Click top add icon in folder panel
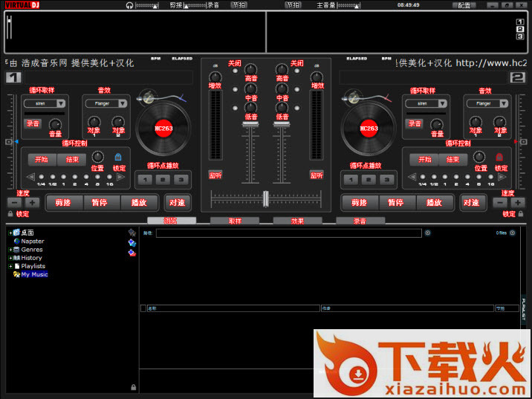The width and height of the screenshot is (532, 399). click(132, 233)
